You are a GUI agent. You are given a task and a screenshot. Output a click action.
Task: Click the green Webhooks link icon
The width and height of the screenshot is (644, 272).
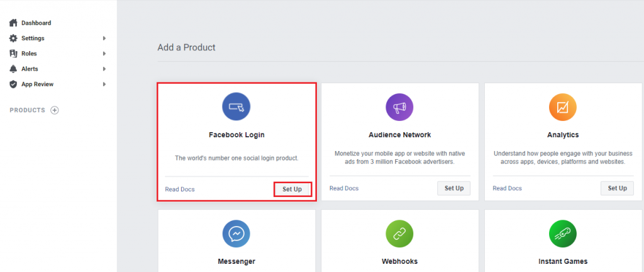point(399,234)
